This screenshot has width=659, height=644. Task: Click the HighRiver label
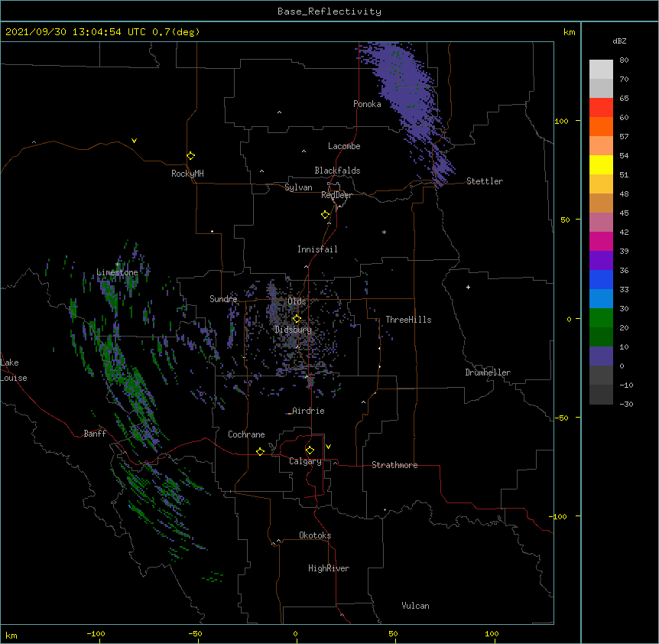(329, 568)
